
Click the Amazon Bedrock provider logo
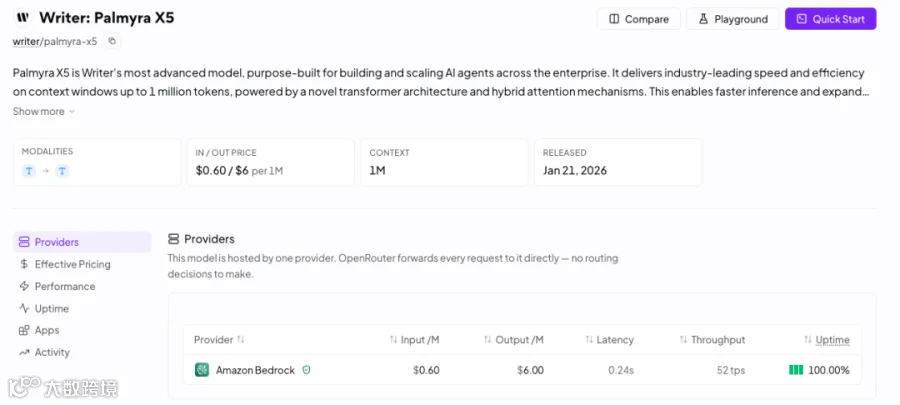202,370
